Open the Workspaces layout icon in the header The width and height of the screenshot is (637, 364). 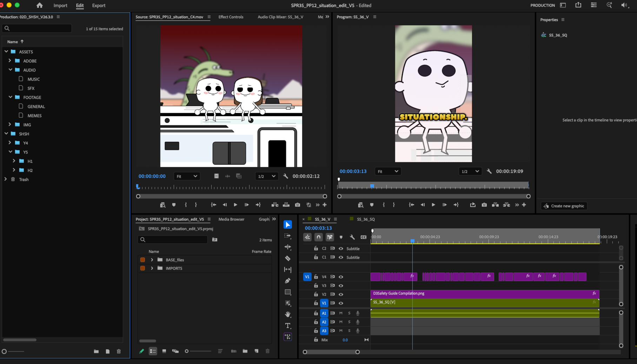563,5
